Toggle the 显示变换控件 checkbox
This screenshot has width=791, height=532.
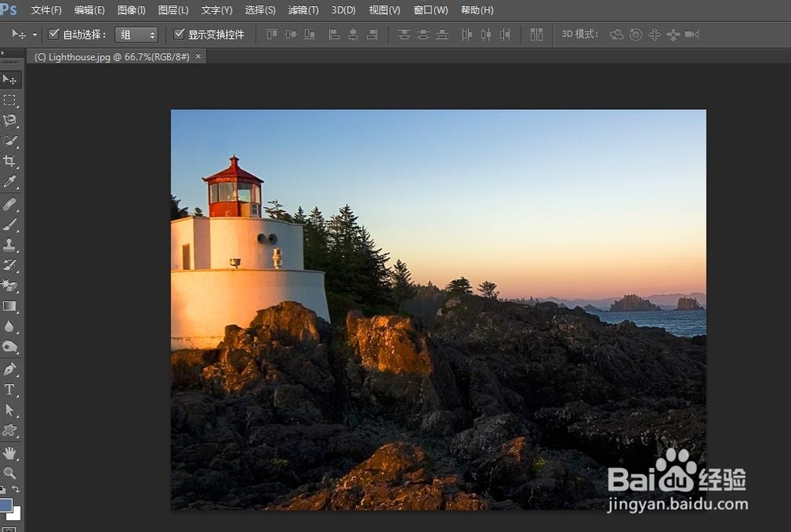[179, 34]
